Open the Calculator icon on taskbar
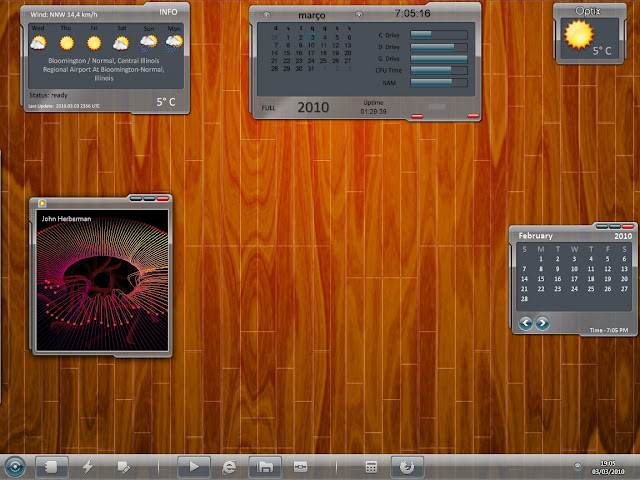Screen dimensions: 640x480 (371, 467)
